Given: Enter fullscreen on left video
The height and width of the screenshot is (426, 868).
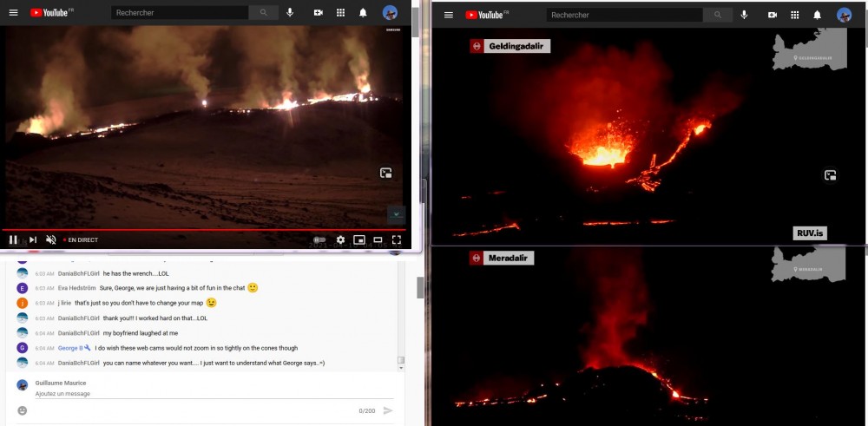Looking at the screenshot, I should pos(397,239).
